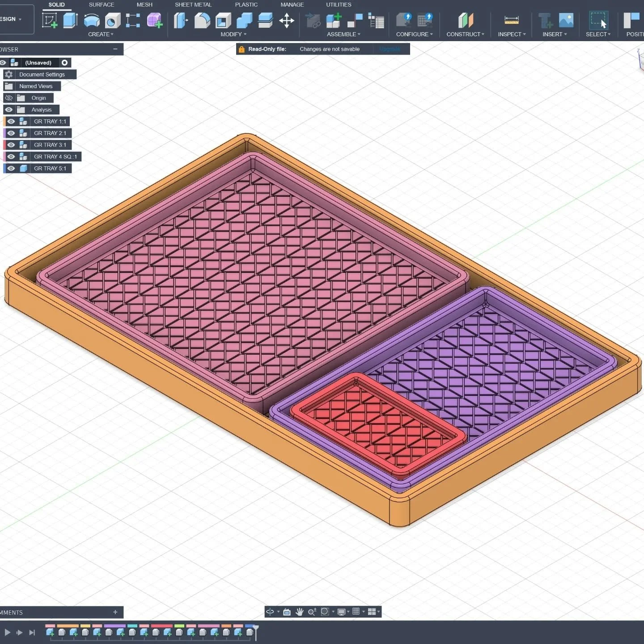Viewport: 644px width, 644px height.
Task: Show the Origin folder visibility
Action: coord(8,97)
